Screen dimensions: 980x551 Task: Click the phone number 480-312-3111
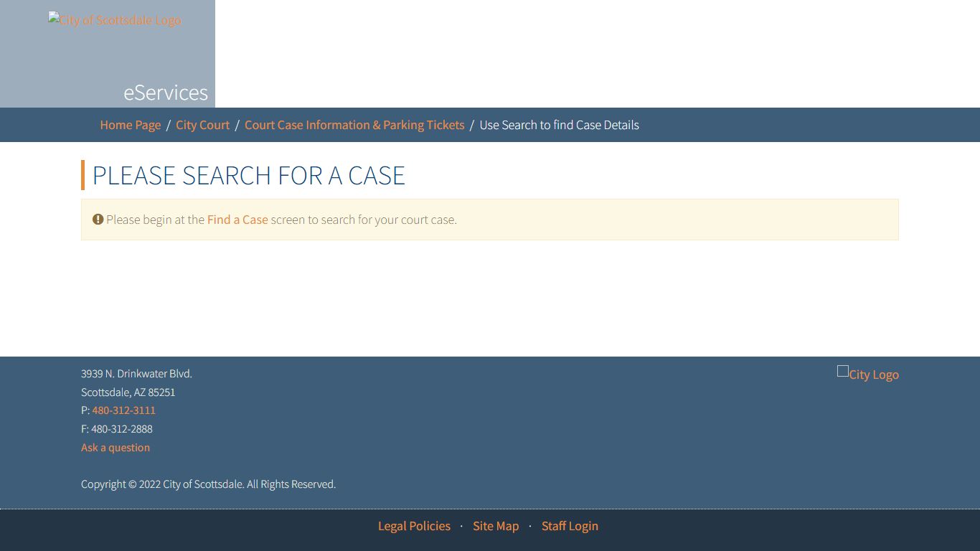(x=123, y=410)
